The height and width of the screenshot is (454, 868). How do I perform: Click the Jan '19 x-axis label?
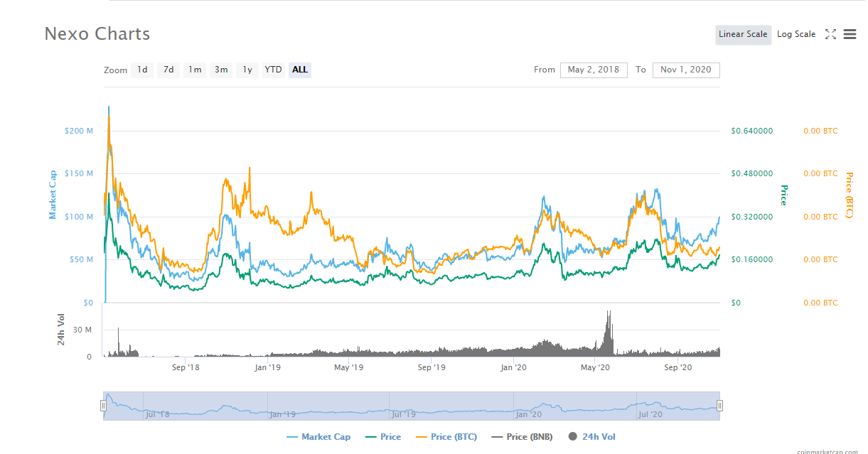pyautogui.click(x=268, y=367)
